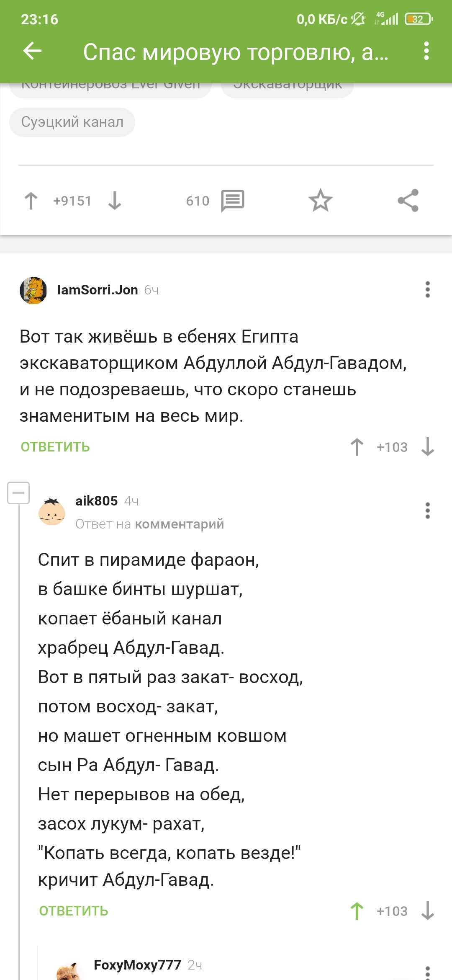Select the Суэцкий канал tag
The image size is (452, 980).
[x=72, y=122]
